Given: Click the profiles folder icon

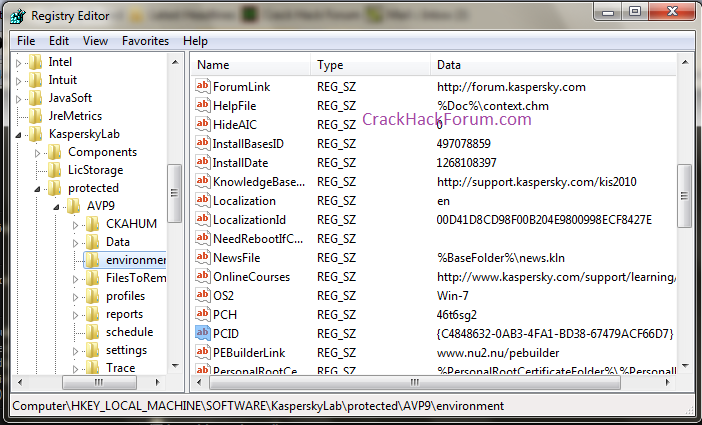Looking at the screenshot, I should pyautogui.click(x=93, y=296).
